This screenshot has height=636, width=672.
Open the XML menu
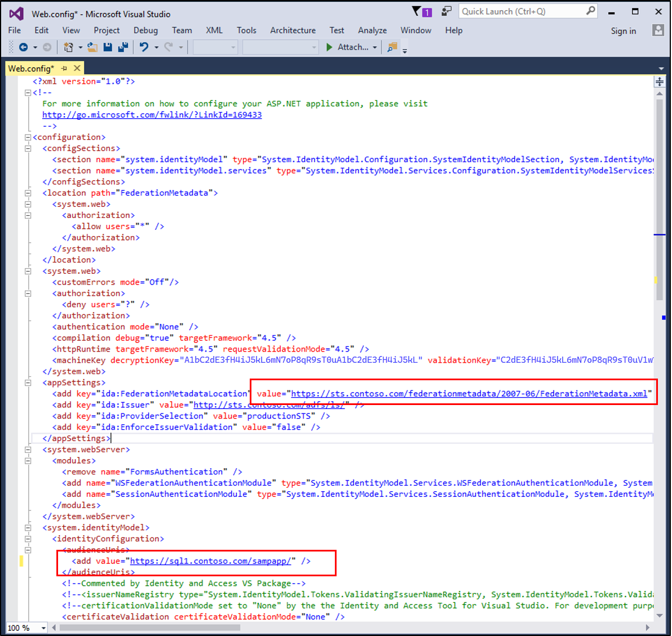[214, 30]
